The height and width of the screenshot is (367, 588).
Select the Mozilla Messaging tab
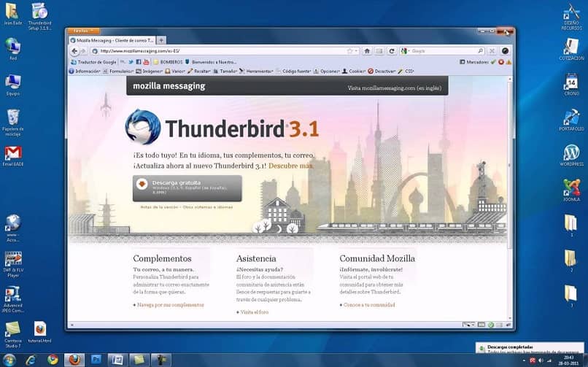(112, 40)
